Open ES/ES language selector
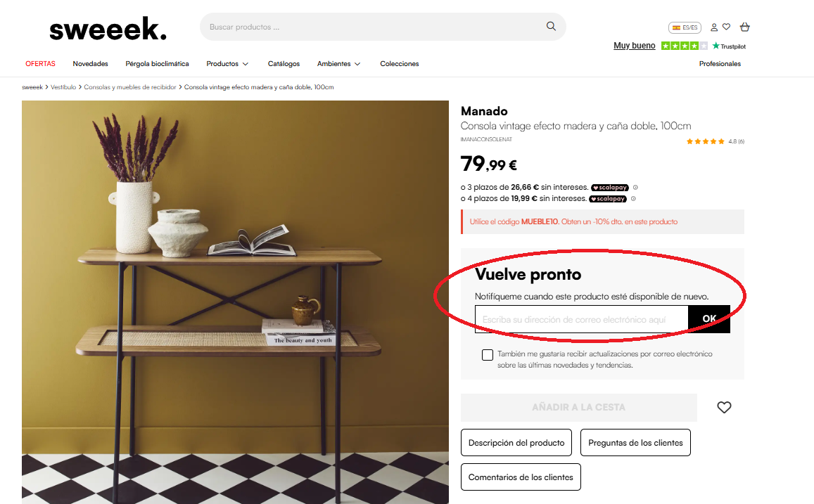This screenshot has height=504, width=814. [x=685, y=27]
